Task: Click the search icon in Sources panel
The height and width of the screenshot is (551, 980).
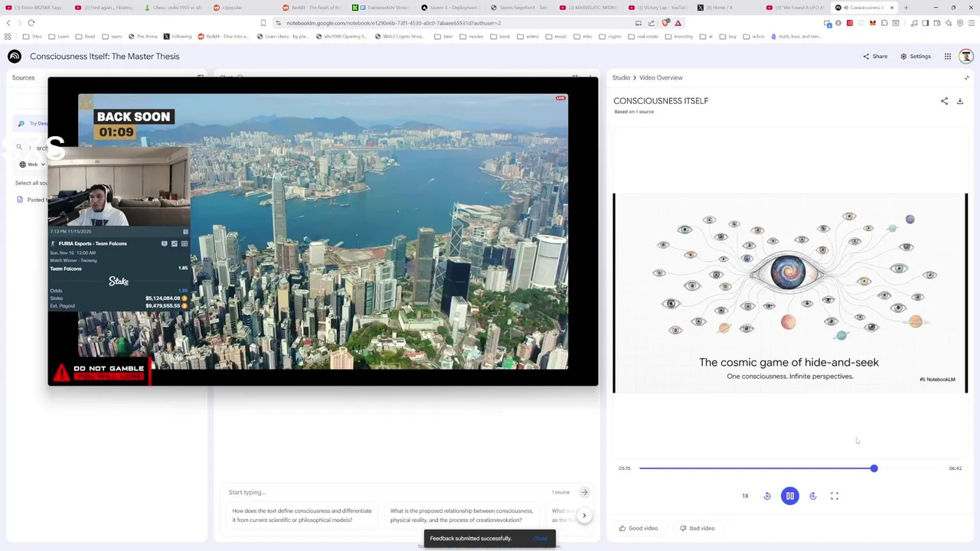Action: pyautogui.click(x=19, y=147)
